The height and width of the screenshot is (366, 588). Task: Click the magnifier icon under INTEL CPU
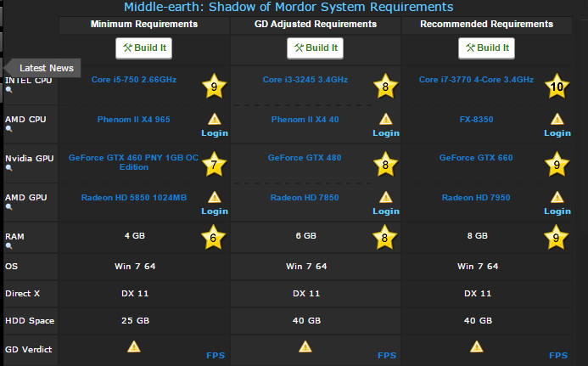tap(9, 90)
